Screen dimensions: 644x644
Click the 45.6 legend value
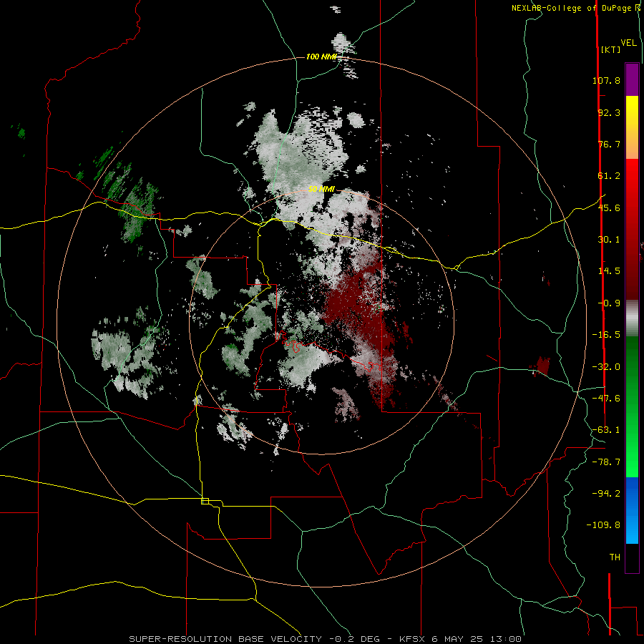[x=609, y=208]
